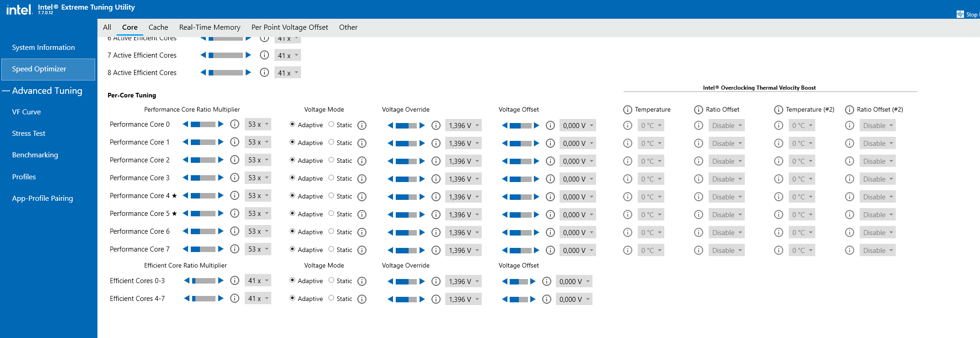Image resolution: width=980 pixels, height=338 pixels.
Task: Select Adaptive mode for Efficient Cores 4-7
Action: click(292, 298)
